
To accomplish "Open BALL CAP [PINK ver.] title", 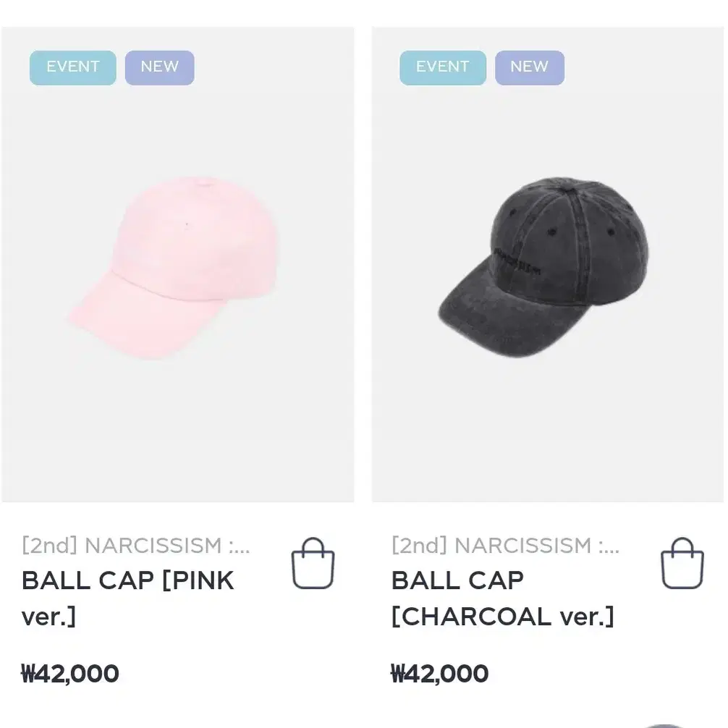I will coord(127,598).
